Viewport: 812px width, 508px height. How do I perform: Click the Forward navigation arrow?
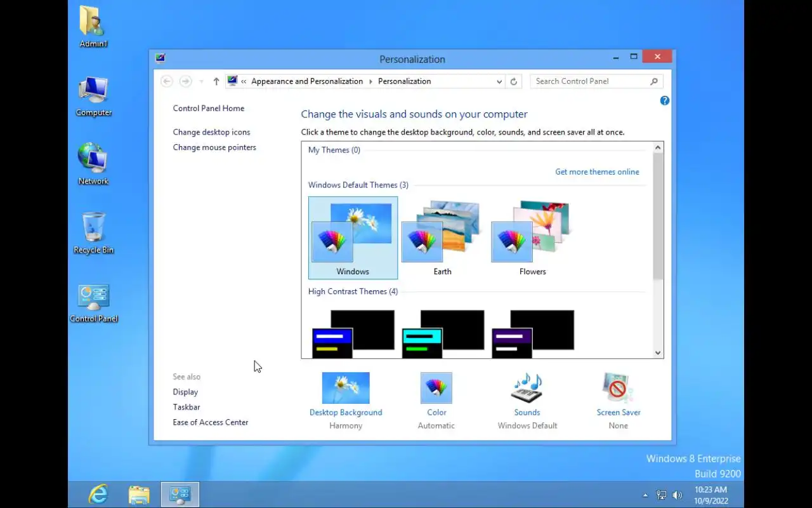coord(185,81)
